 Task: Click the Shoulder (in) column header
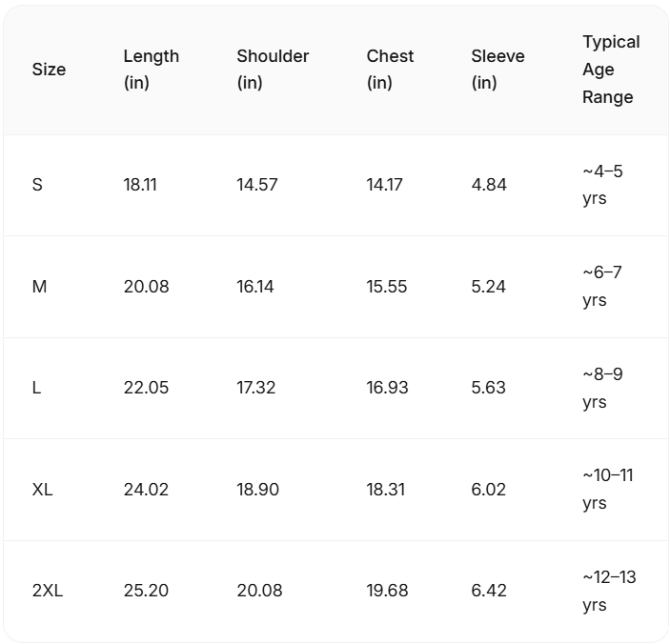point(272,70)
